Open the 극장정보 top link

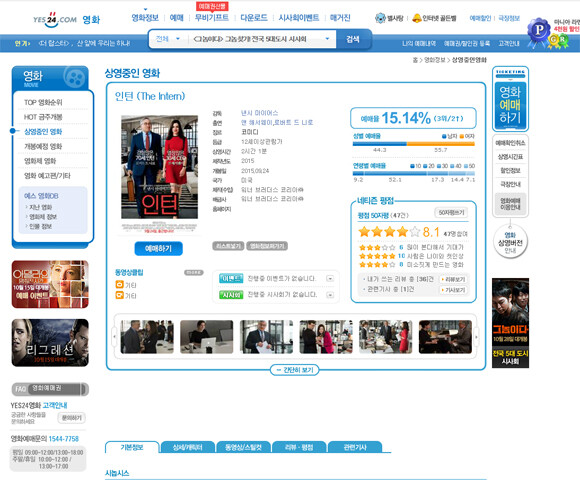coord(509,18)
